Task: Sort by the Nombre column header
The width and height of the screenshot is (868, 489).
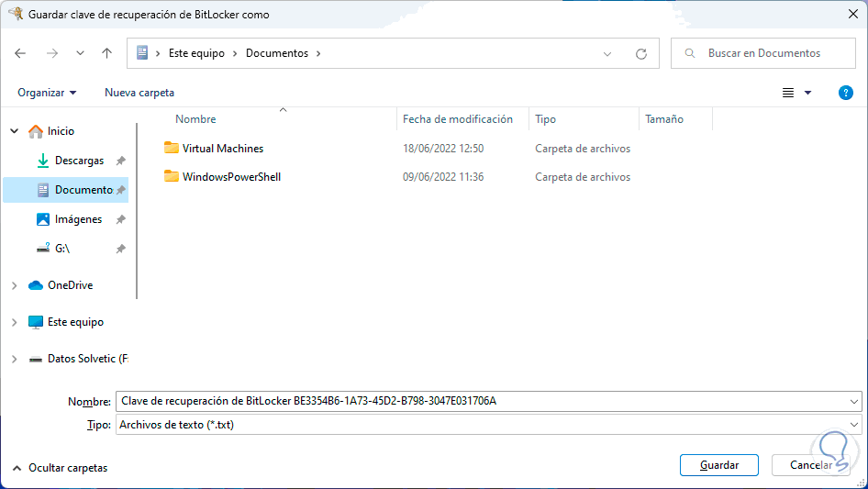Action: click(x=195, y=119)
